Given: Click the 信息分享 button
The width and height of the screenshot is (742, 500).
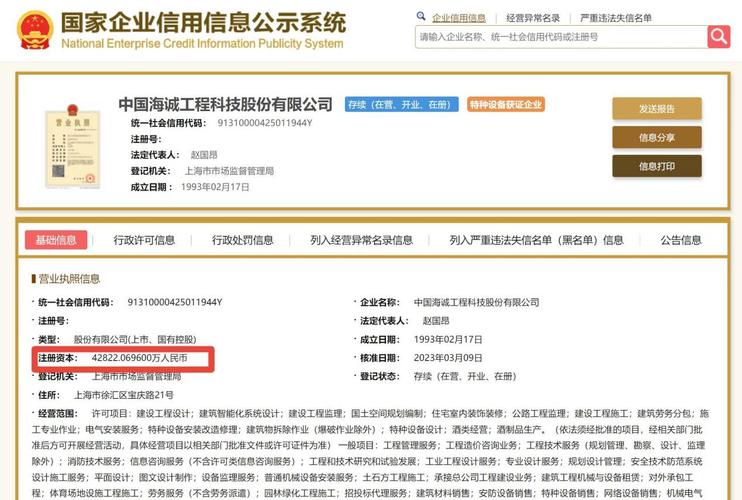Looking at the screenshot, I should click(x=657, y=138).
